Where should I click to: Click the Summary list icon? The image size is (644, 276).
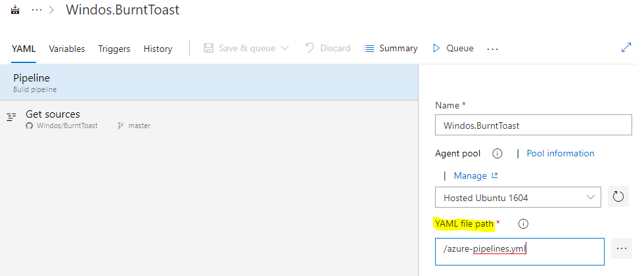click(369, 49)
